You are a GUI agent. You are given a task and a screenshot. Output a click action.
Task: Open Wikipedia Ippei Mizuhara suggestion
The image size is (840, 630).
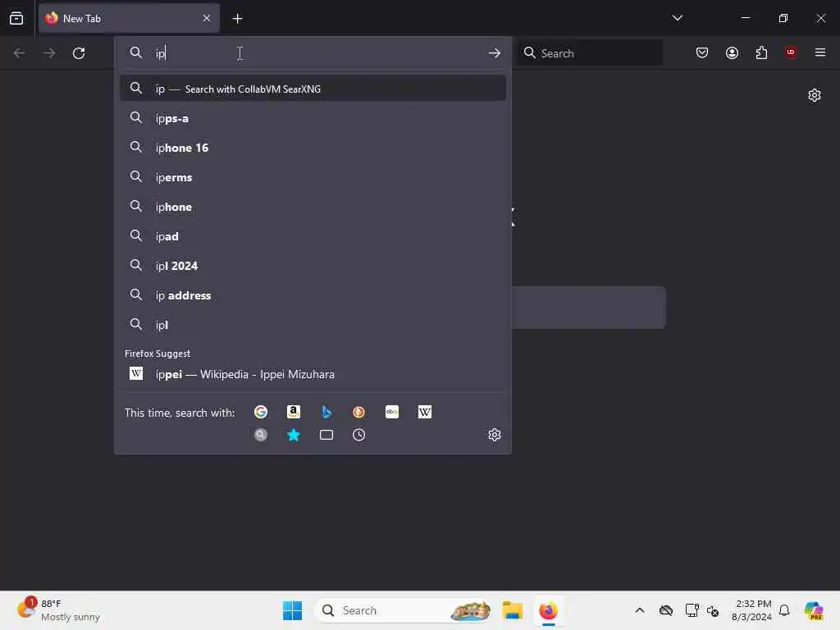pyautogui.click(x=313, y=374)
